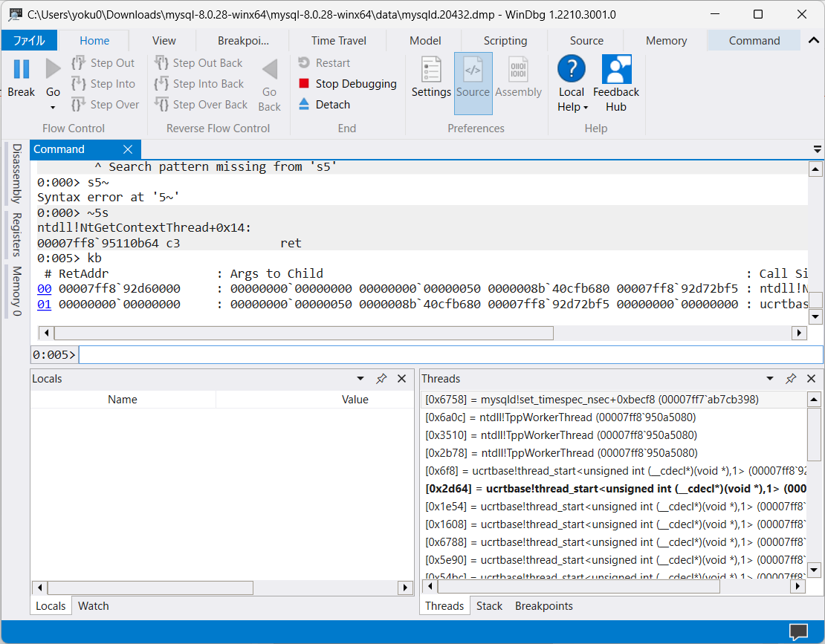Click the Name column header in Locals
Image resolution: width=825 pixels, height=644 pixels.
[x=123, y=400]
